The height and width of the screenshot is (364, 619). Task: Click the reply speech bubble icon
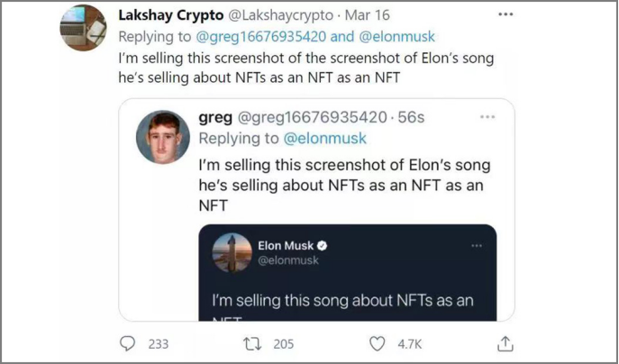127,343
